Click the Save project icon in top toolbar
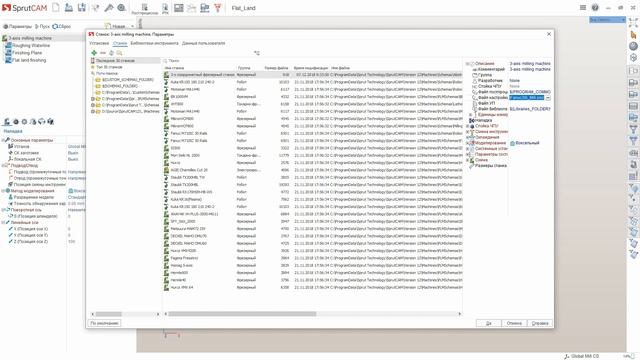This screenshot has height=360, width=640. [82, 7]
